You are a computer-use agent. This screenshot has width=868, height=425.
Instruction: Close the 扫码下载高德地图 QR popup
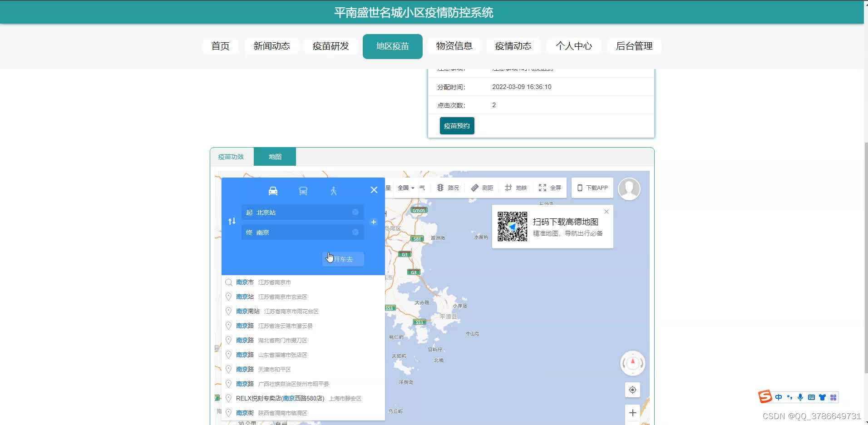[606, 212]
